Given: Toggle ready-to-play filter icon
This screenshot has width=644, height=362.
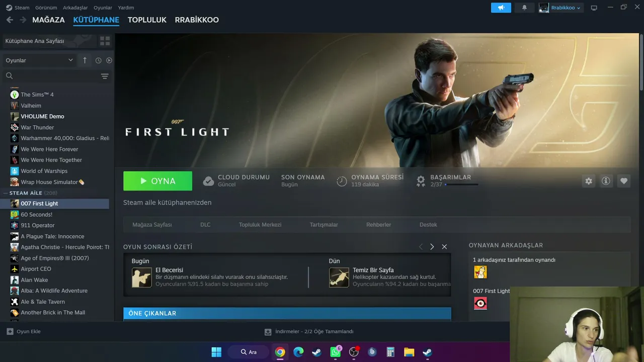Looking at the screenshot, I should (109, 60).
